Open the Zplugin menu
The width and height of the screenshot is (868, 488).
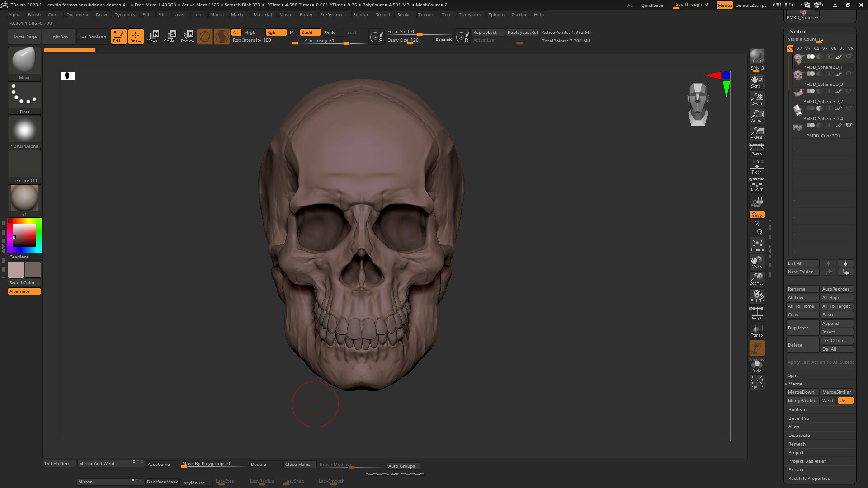point(496,14)
